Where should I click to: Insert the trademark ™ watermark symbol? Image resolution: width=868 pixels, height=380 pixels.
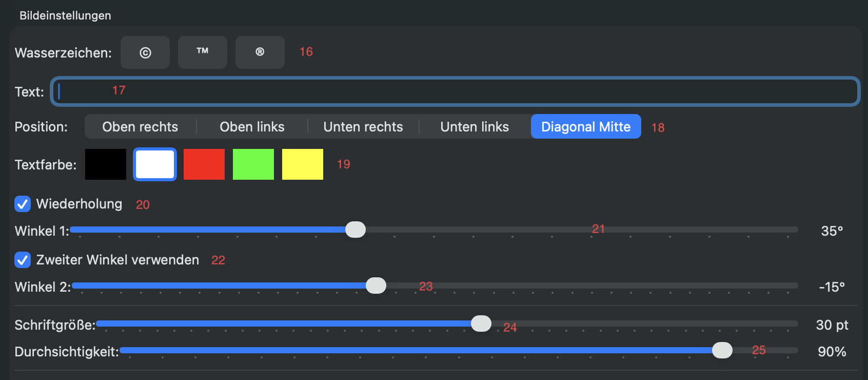click(203, 52)
